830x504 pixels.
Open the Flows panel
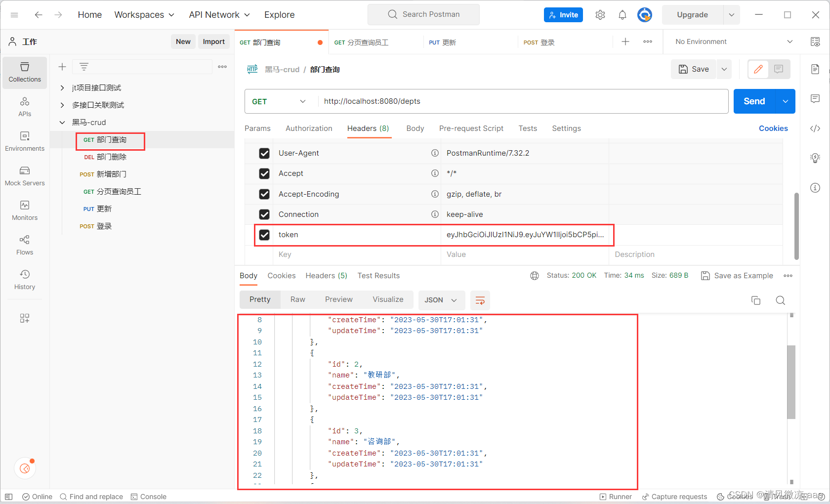(25, 245)
